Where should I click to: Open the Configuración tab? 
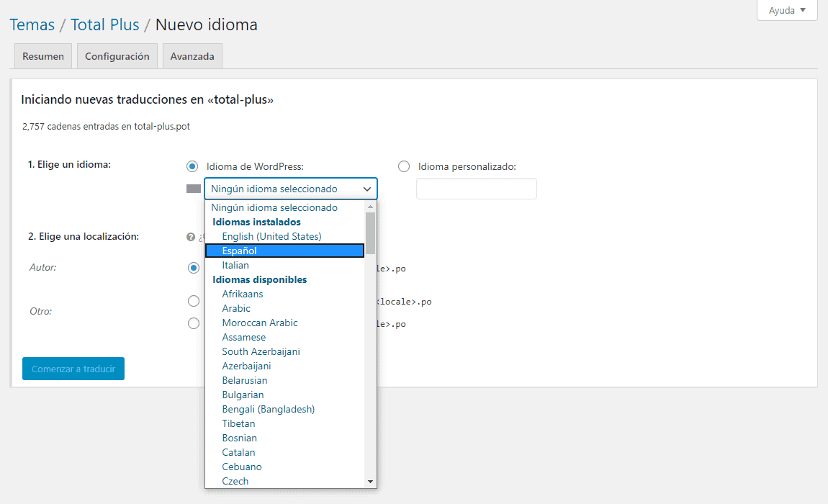(117, 56)
